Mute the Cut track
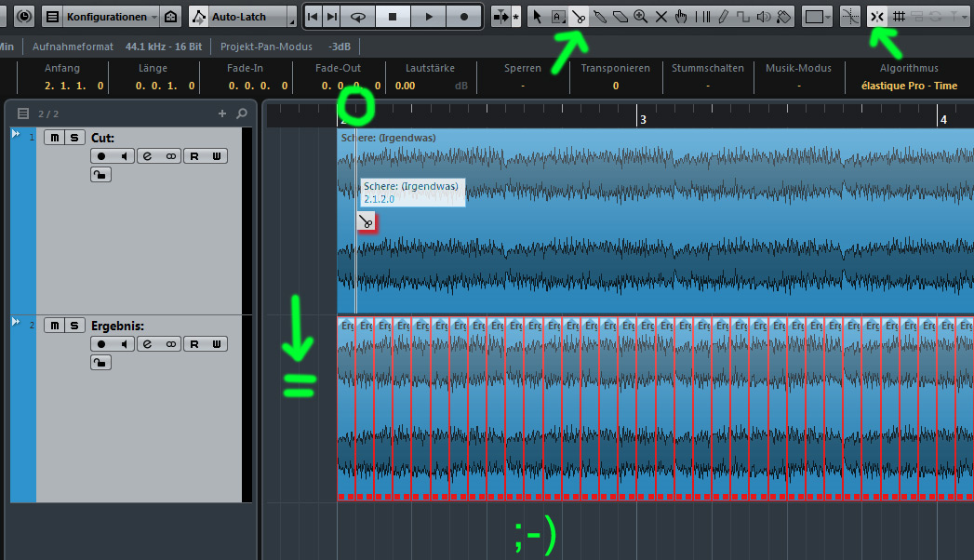Screen dimensions: 974x560 (x=55, y=137)
